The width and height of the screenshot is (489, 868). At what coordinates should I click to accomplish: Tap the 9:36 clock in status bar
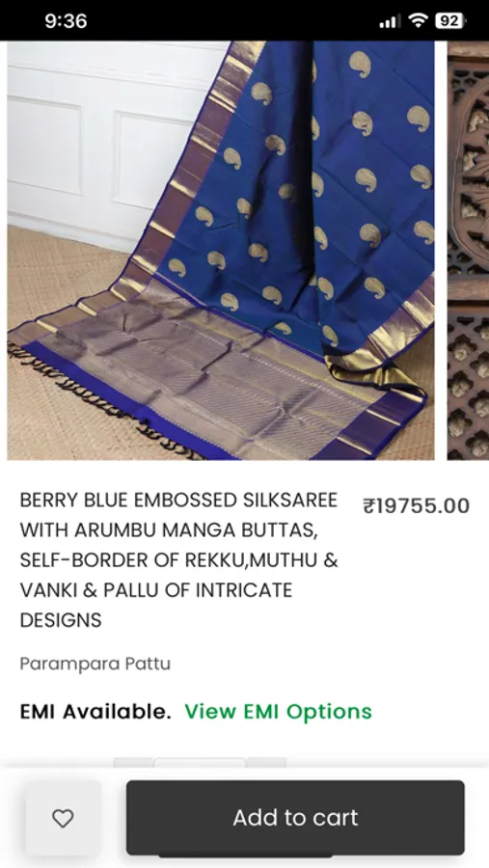click(66, 21)
